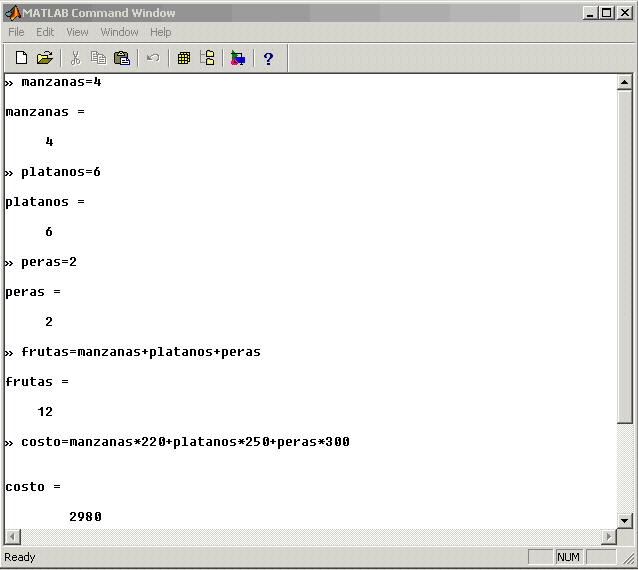Click the output label 'frutas ='
The height and width of the screenshot is (570, 638).
click(x=37, y=382)
